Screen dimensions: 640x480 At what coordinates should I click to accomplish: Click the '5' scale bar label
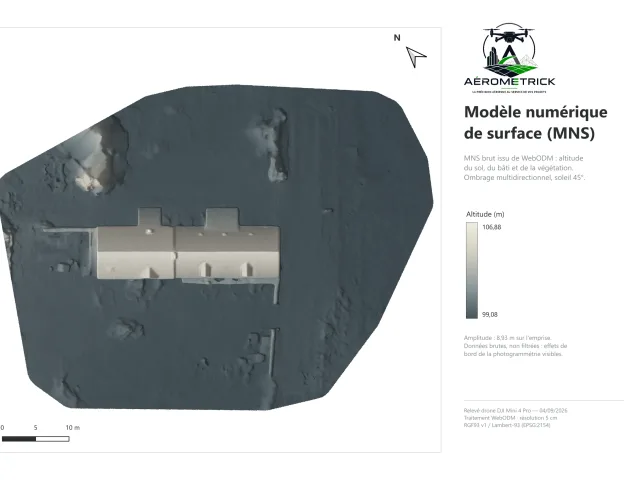(x=36, y=428)
